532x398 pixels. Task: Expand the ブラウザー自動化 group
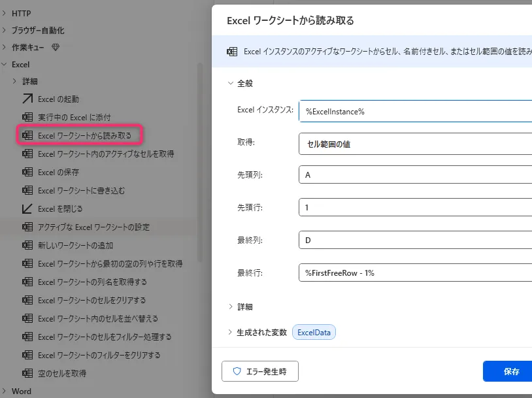point(5,30)
